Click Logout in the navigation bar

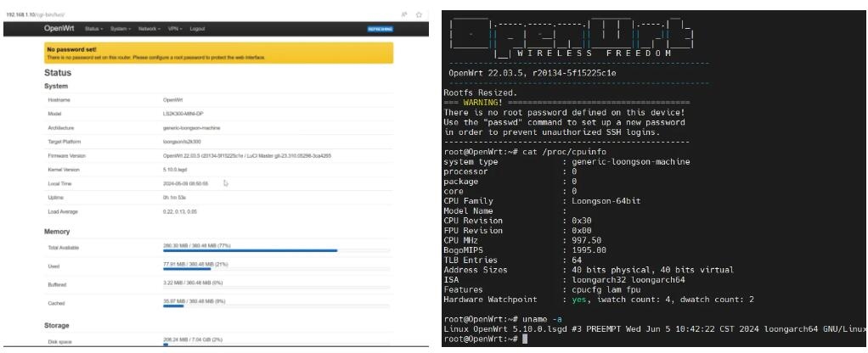pos(197,29)
